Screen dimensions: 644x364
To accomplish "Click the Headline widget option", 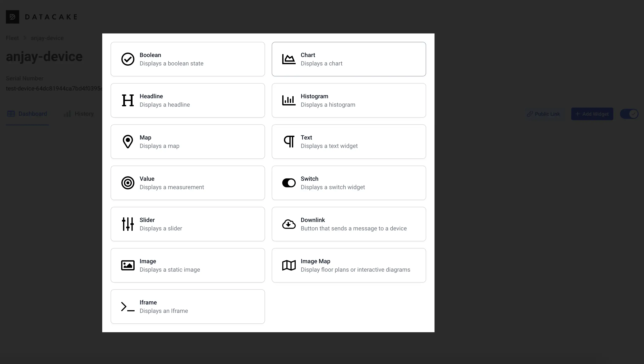I will (x=188, y=100).
